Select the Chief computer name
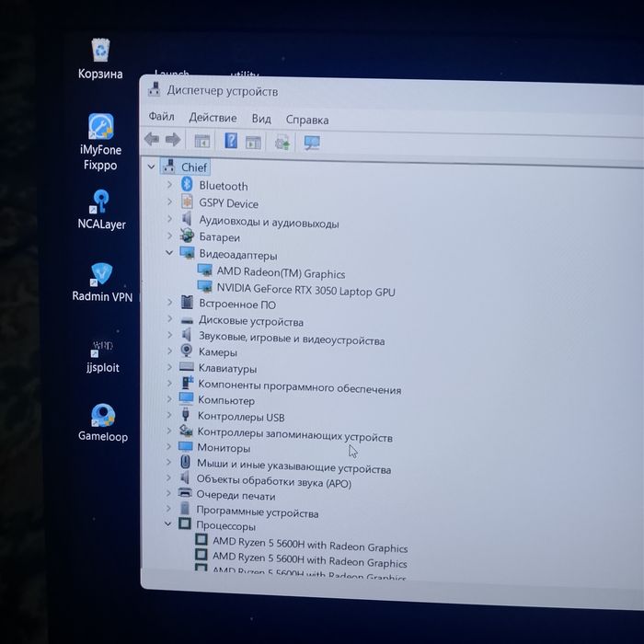The image size is (644, 644). click(x=194, y=167)
